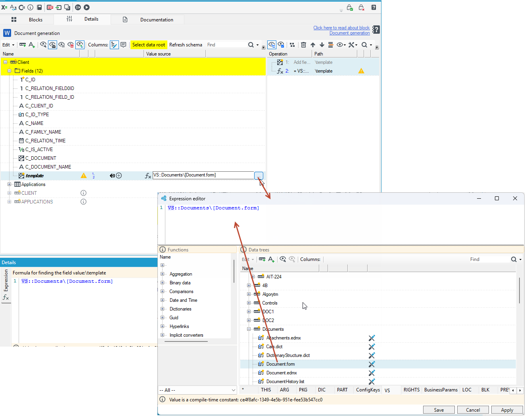Image resolution: width=527 pixels, height=420 pixels.
Task: Click the Apply button in Expression editor
Action: tap(507, 410)
